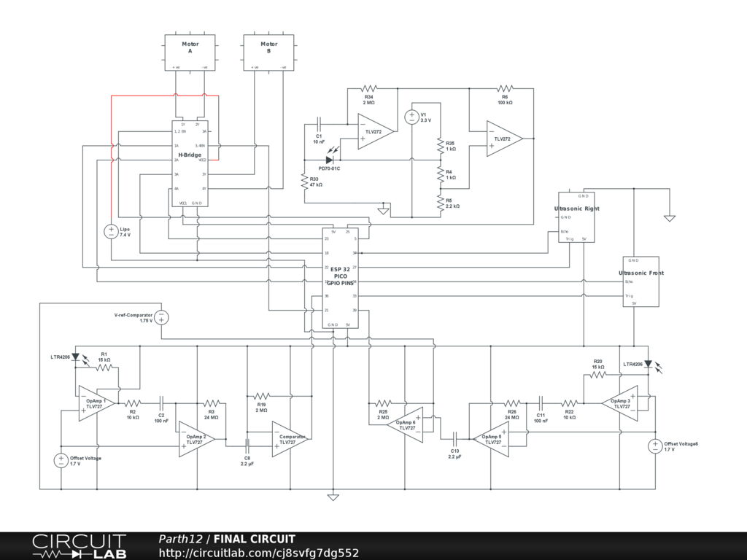The height and width of the screenshot is (560, 747).
Task: Click the CircuitLab logo
Action: pyautogui.click(x=78, y=546)
